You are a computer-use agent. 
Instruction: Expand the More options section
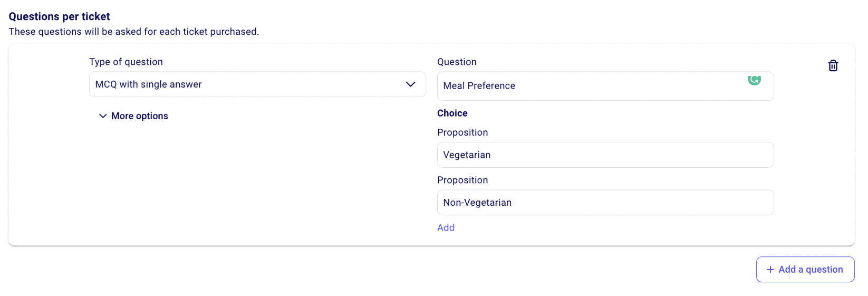(139, 116)
